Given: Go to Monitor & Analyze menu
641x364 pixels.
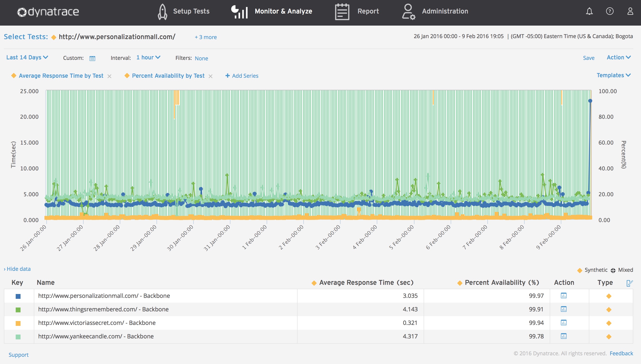Looking at the screenshot, I should [283, 11].
